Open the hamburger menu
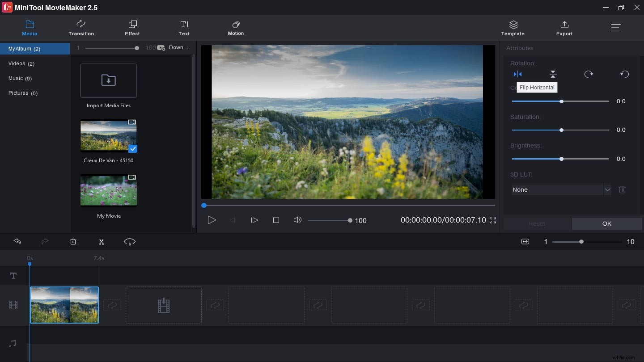This screenshot has width=644, height=362. [x=616, y=27]
